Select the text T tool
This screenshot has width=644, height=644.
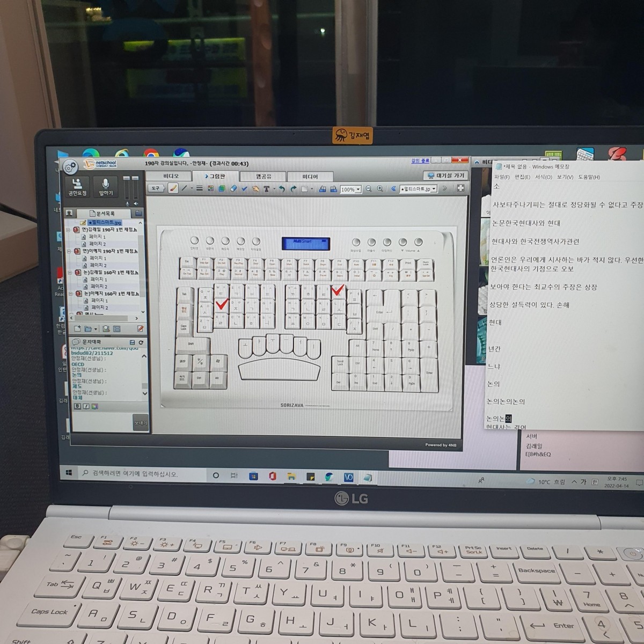[266, 189]
